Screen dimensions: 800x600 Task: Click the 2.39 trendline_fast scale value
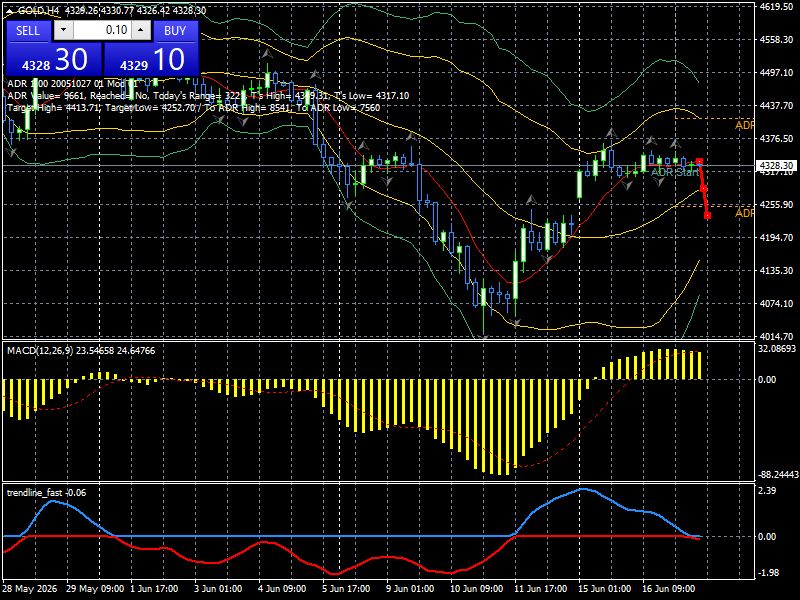(x=767, y=490)
